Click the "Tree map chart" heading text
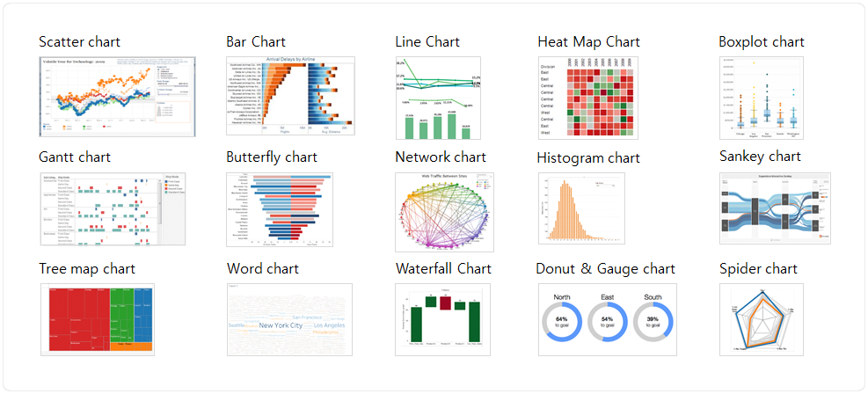The width and height of the screenshot is (868, 394). coord(87,269)
